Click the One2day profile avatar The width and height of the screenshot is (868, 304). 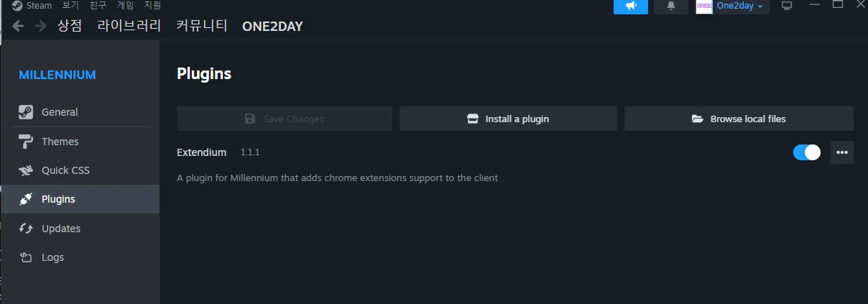click(x=704, y=6)
